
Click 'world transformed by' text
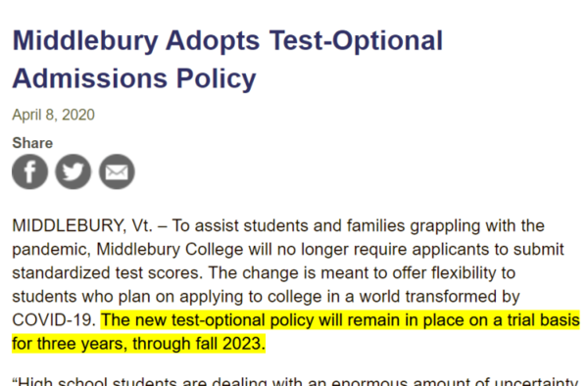pyautogui.click(x=439, y=297)
